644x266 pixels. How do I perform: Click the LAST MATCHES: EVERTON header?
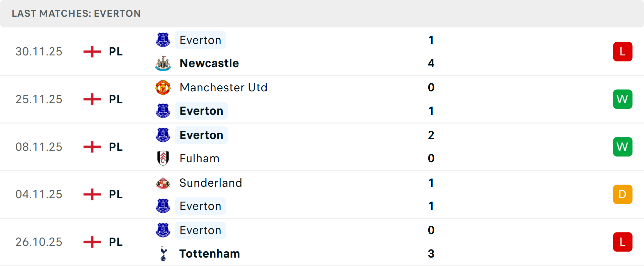coord(76,13)
